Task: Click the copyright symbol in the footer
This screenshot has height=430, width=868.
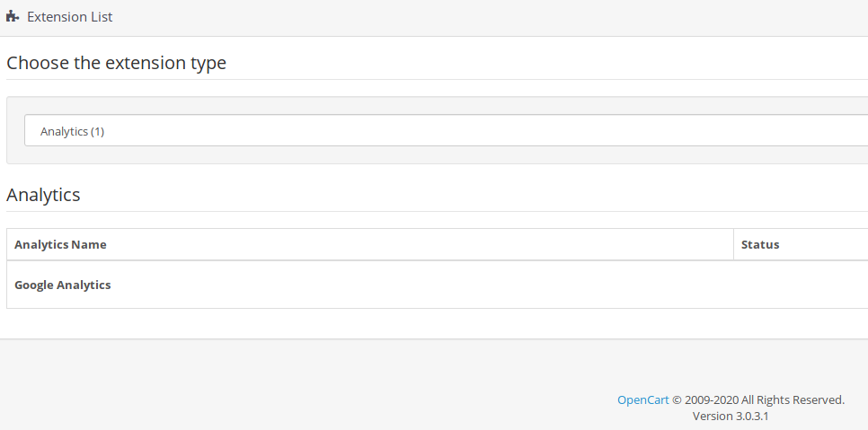Action: 677,400
